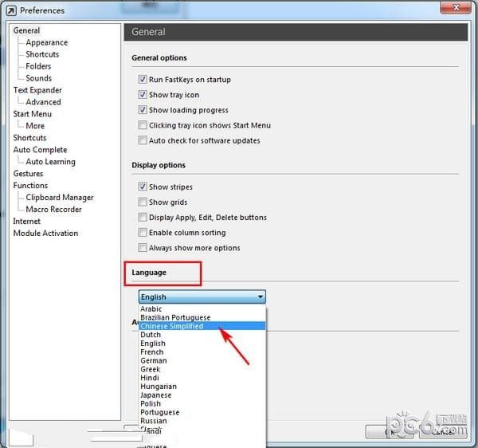Image resolution: width=478 pixels, height=448 pixels.
Task: Click the Cancel button
Action: pyautogui.click(x=443, y=431)
